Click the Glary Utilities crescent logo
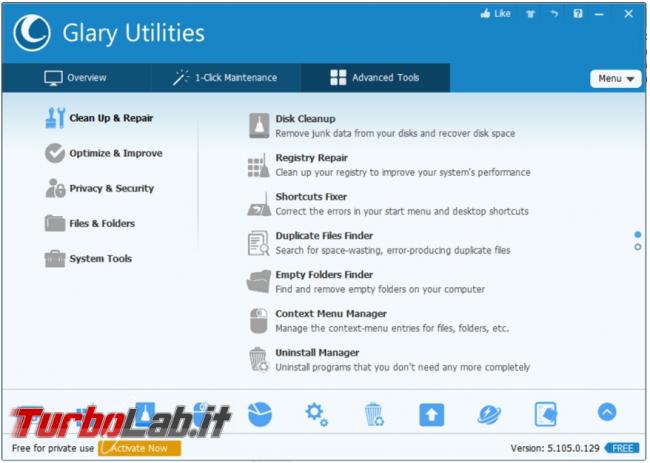Screen dimensions: 650x463 (x=32, y=33)
